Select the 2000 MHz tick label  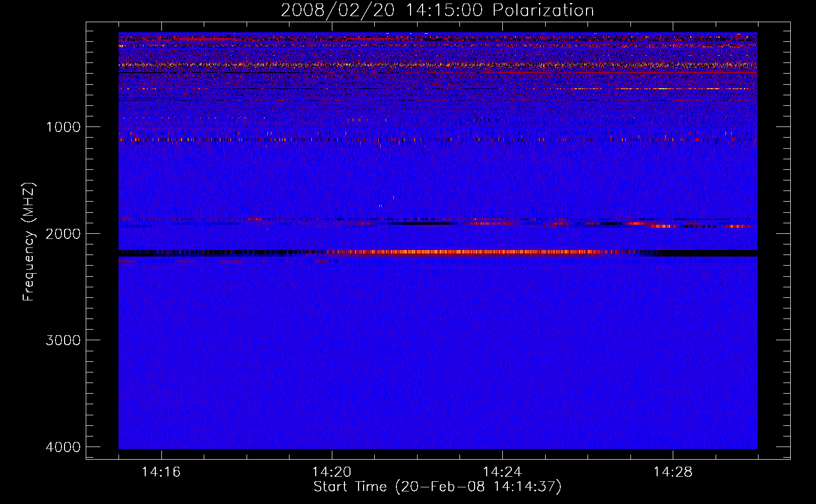pos(63,234)
